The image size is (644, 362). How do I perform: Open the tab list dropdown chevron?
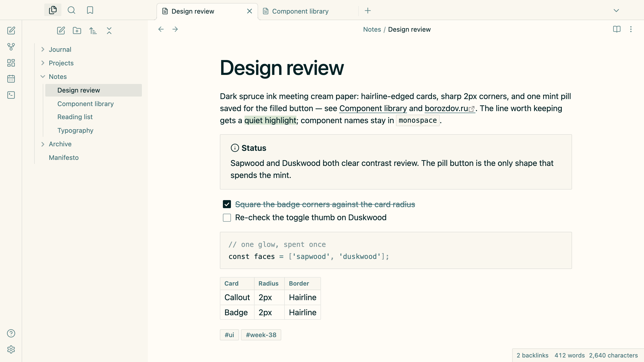tap(616, 11)
